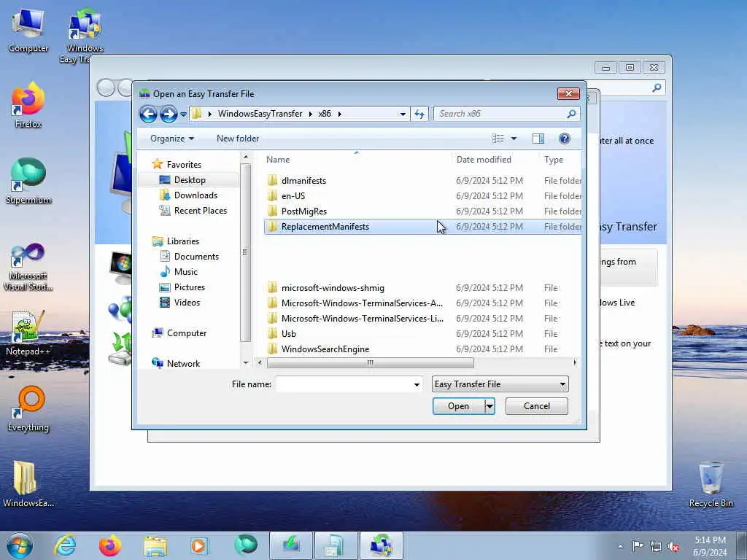Open Videos library in navigation pane
747x560 pixels.
click(187, 303)
